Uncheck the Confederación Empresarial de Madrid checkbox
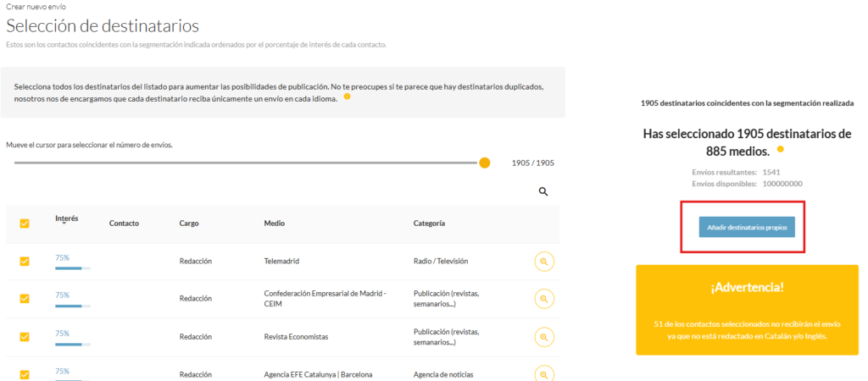This screenshot has height=381, width=868. 25,299
